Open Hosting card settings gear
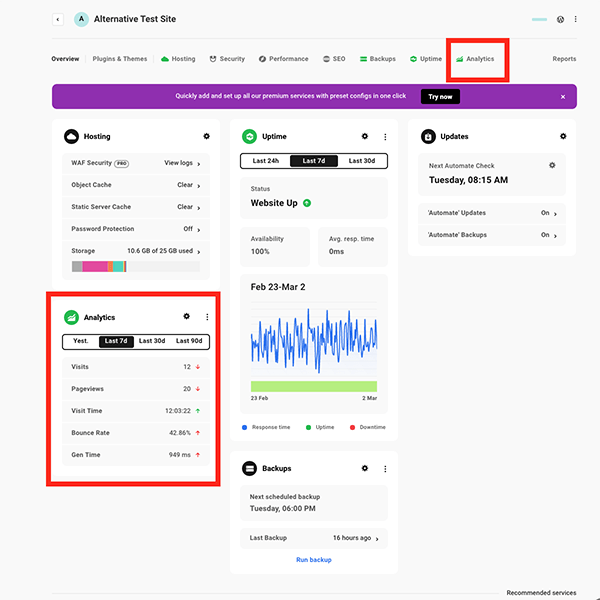The width and height of the screenshot is (600, 600). (207, 136)
